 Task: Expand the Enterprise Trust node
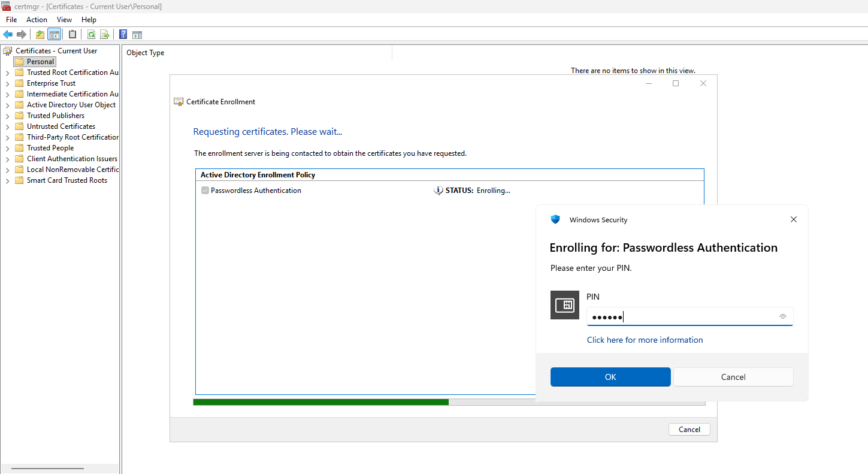(x=7, y=83)
